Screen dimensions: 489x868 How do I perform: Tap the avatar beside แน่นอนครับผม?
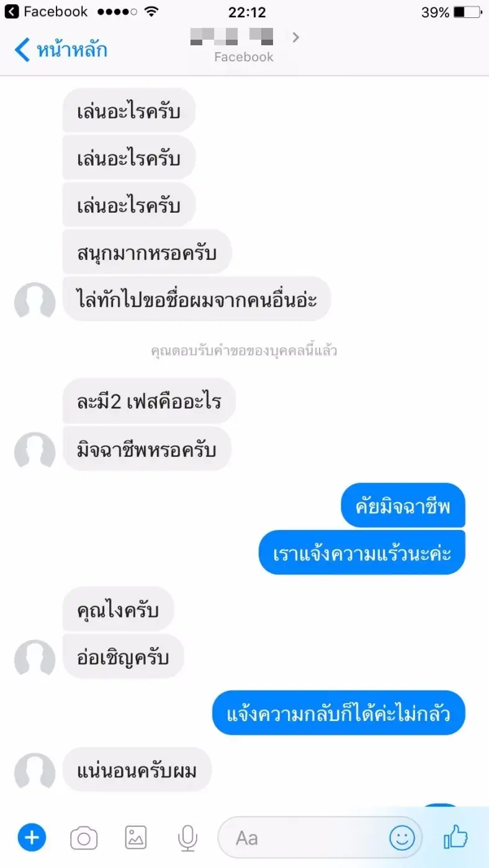35,771
